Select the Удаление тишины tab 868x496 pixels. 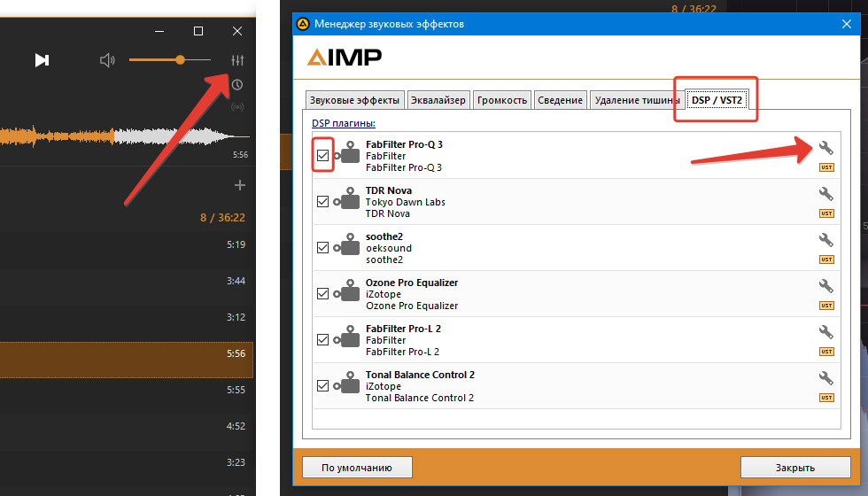pos(636,100)
